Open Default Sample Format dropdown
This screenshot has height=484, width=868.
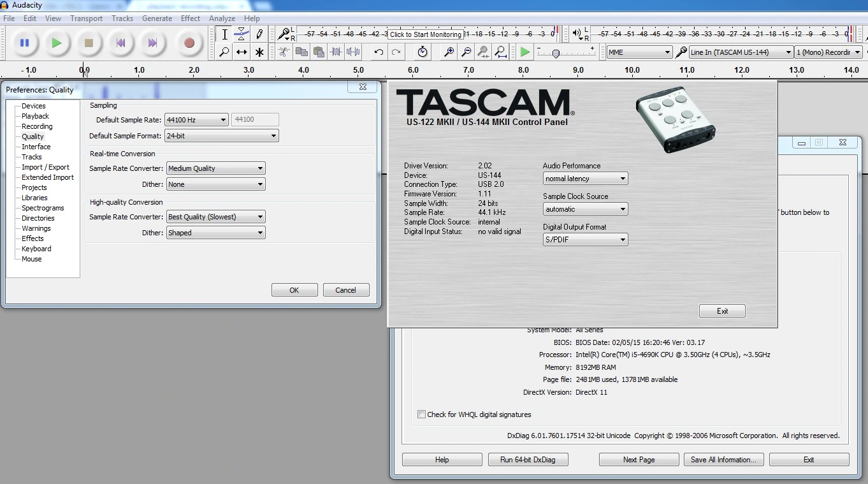click(221, 135)
